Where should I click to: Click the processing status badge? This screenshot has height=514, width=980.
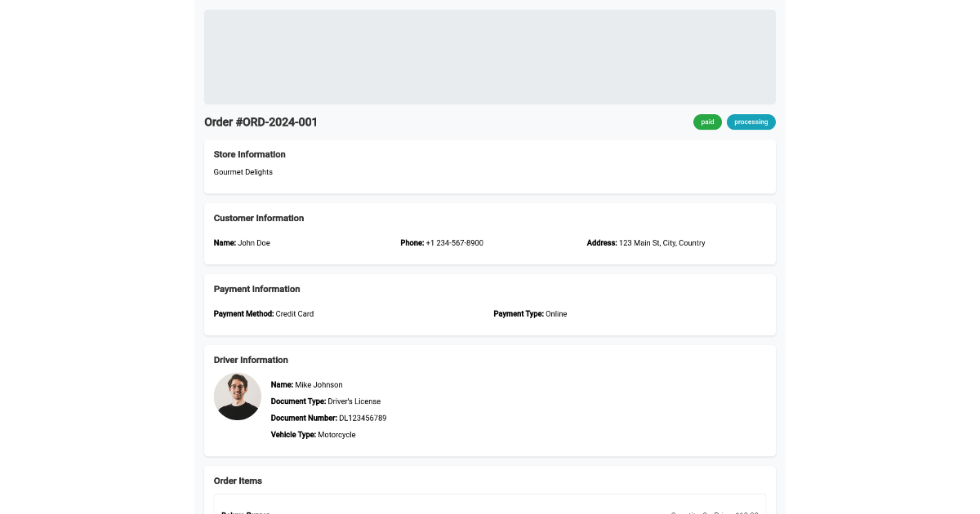point(751,122)
